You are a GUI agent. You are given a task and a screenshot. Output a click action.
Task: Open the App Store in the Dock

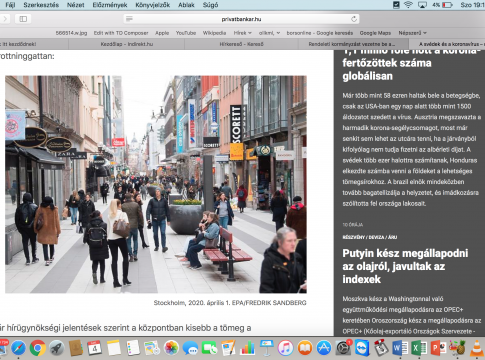click(324, 348)
